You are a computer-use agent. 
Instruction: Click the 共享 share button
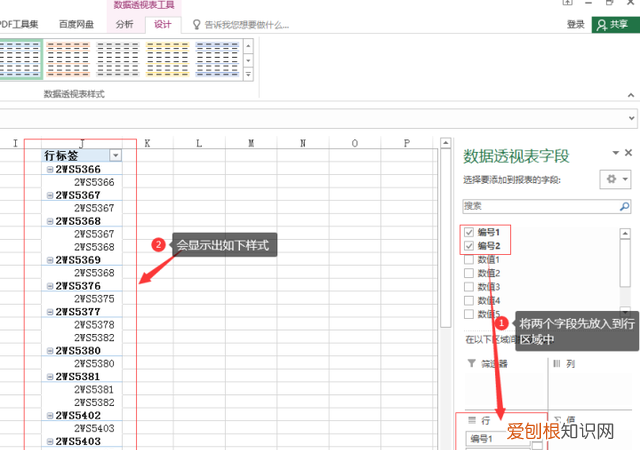[614, 24]
